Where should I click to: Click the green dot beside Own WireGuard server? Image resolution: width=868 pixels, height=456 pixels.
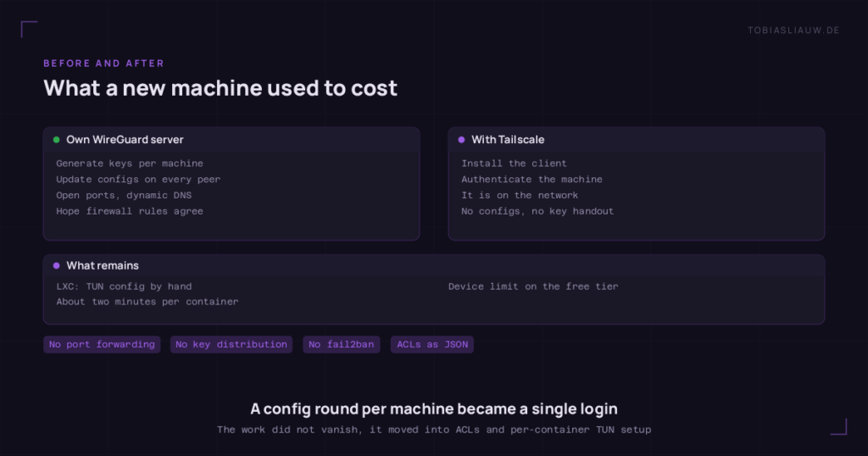click(x=57, y=140)
